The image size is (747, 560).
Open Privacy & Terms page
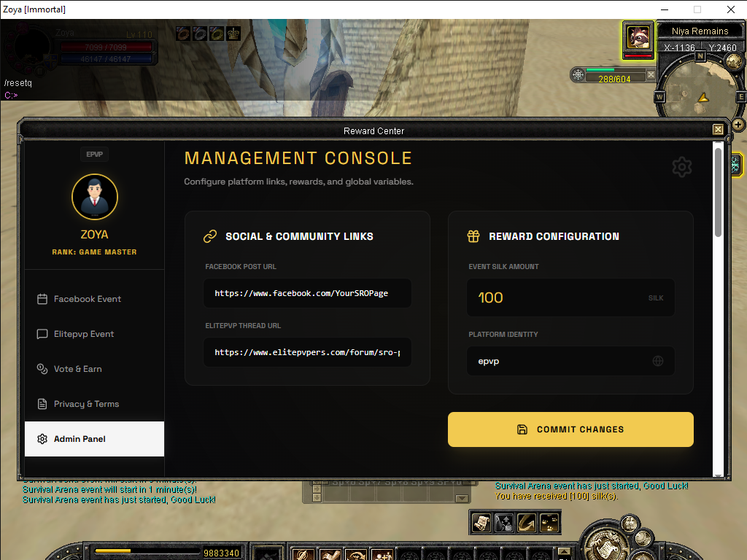94,404
